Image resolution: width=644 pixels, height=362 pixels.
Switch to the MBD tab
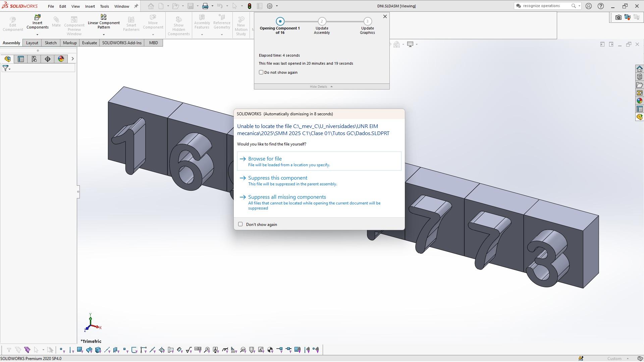click(x=154, y=43)
